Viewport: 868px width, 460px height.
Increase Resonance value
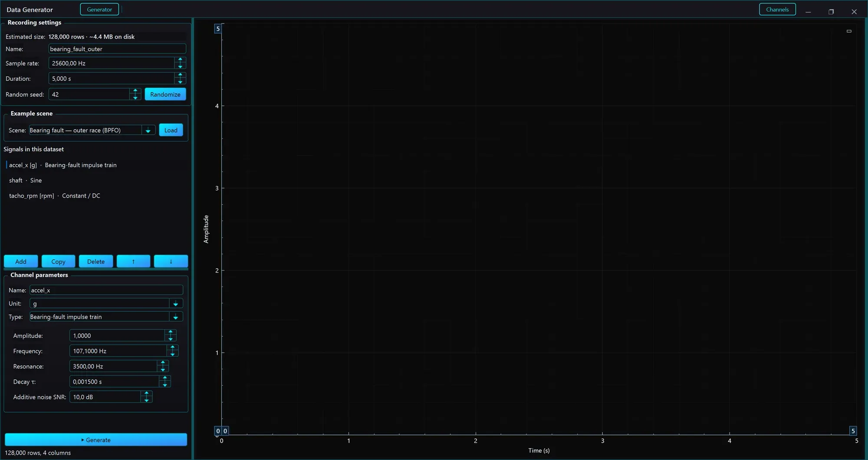click(x=163, y=363)
